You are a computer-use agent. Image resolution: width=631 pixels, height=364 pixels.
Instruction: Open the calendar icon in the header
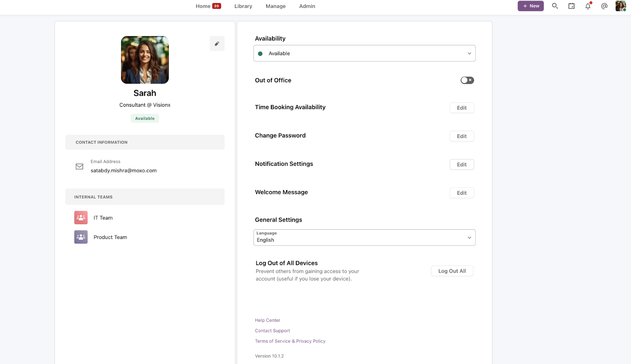[571, 6]
